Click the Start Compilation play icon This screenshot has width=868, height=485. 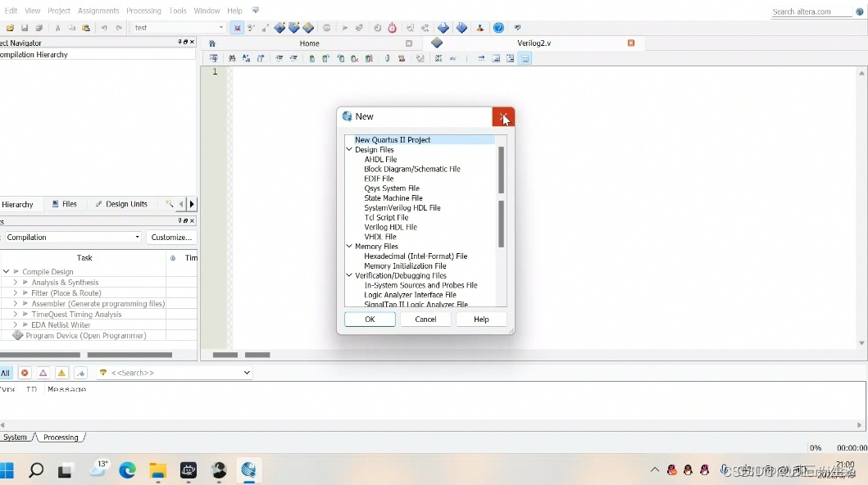coord(345,28)
